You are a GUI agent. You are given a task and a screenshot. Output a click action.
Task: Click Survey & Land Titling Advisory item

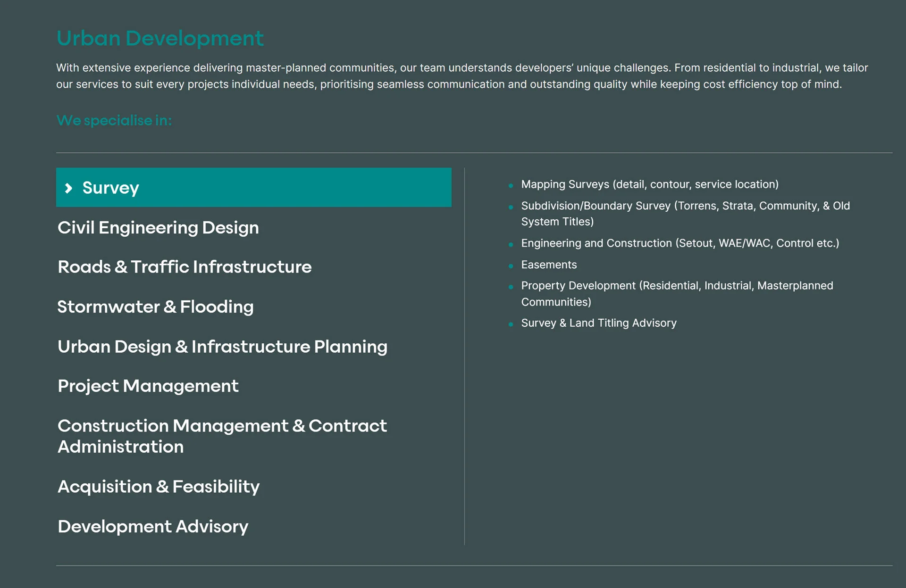pyautogui.click(x=597, y=323)
